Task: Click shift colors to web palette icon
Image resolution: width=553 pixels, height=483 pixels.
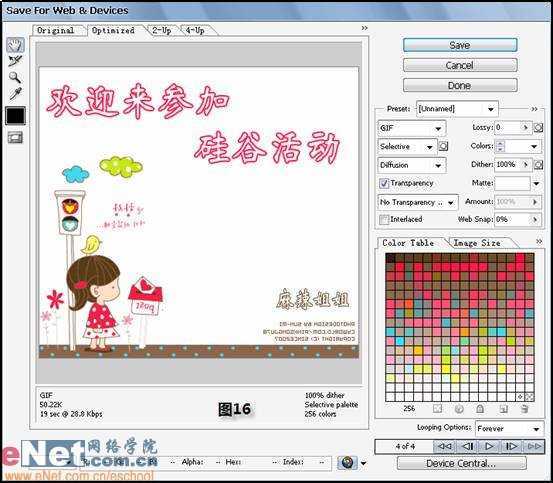Action: click(459, 409)
